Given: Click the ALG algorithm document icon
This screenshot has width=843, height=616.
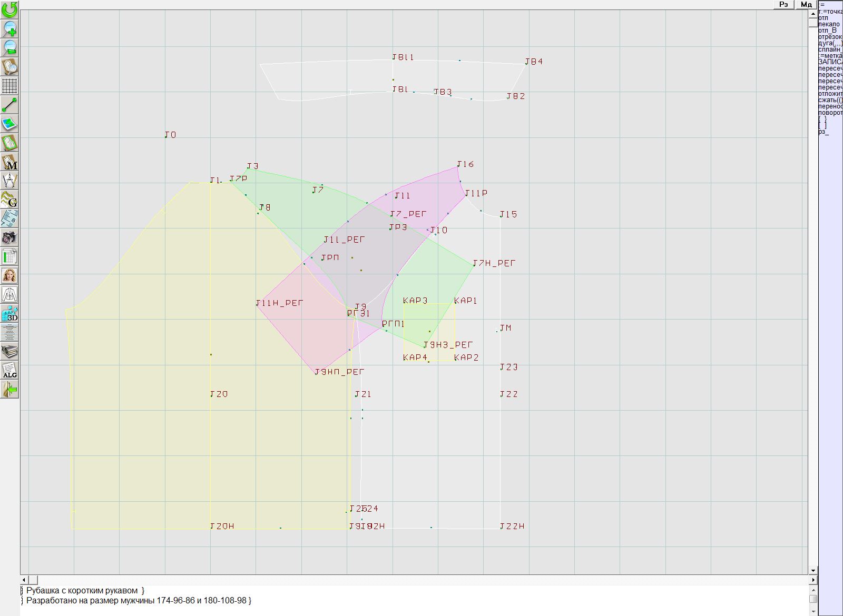Looking at the screenshot, I should pyautogui.click(x=9, y=370).
